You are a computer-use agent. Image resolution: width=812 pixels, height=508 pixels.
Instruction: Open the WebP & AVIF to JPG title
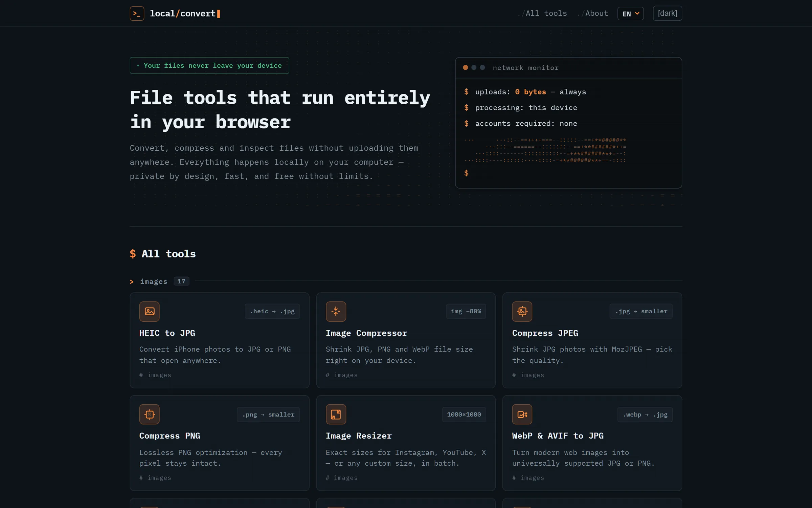click(558, 436)
